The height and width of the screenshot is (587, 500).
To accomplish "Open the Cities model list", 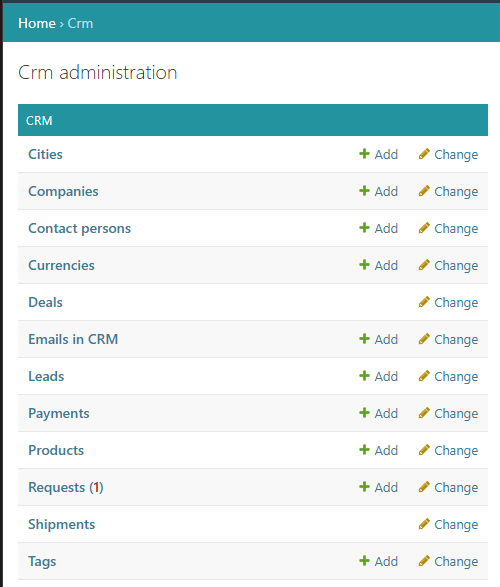I will [45, 154].
